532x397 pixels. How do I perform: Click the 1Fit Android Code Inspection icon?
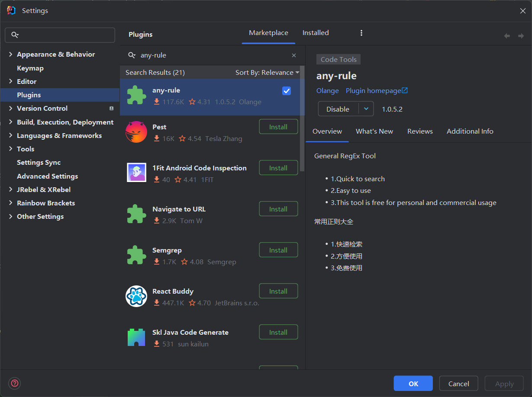[136, 173]
